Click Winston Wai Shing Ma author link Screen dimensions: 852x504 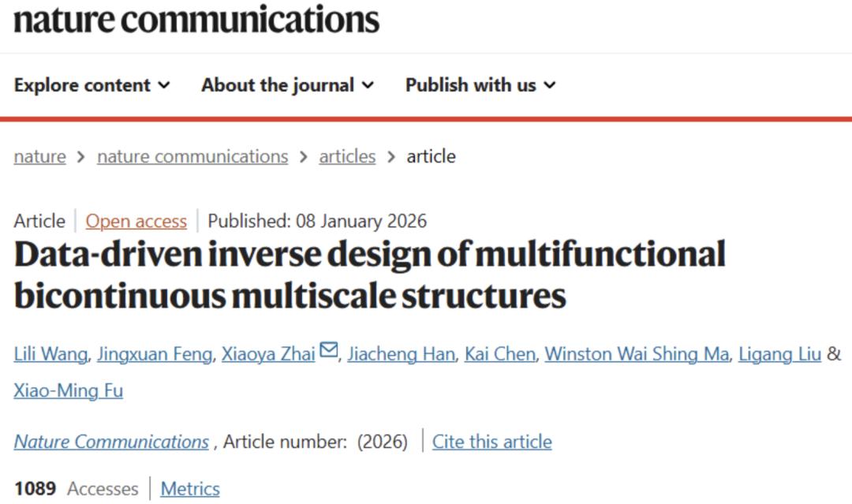tap(637, 354)
